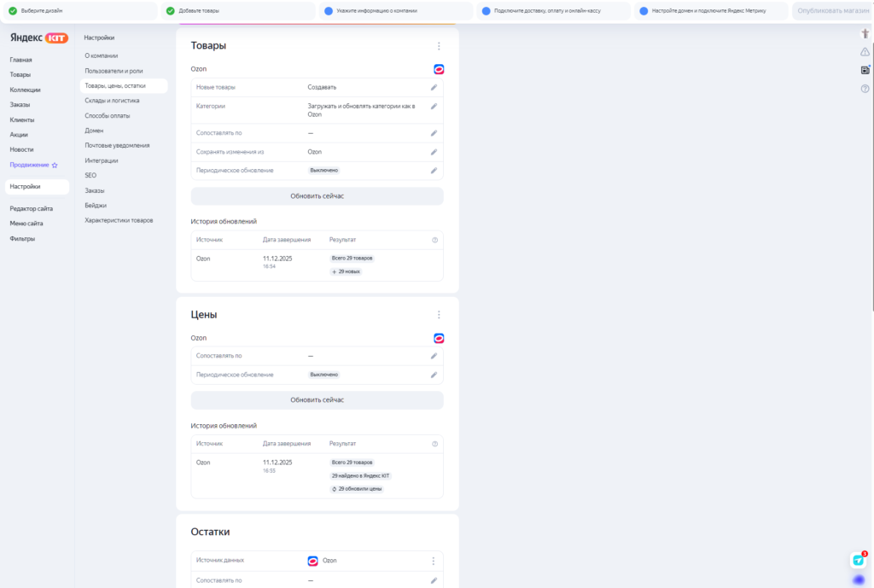Viewport: 874px width, 588px height.
Task: Edit 'Периодическое обновление' in the Цены card
Action: pos(434,376)
